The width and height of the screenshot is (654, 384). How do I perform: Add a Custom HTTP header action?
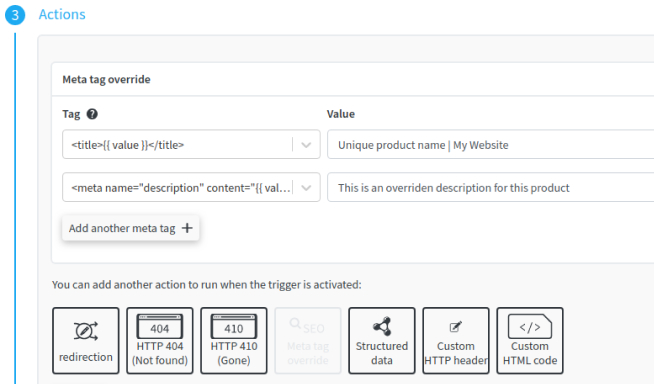click(456, 341)
